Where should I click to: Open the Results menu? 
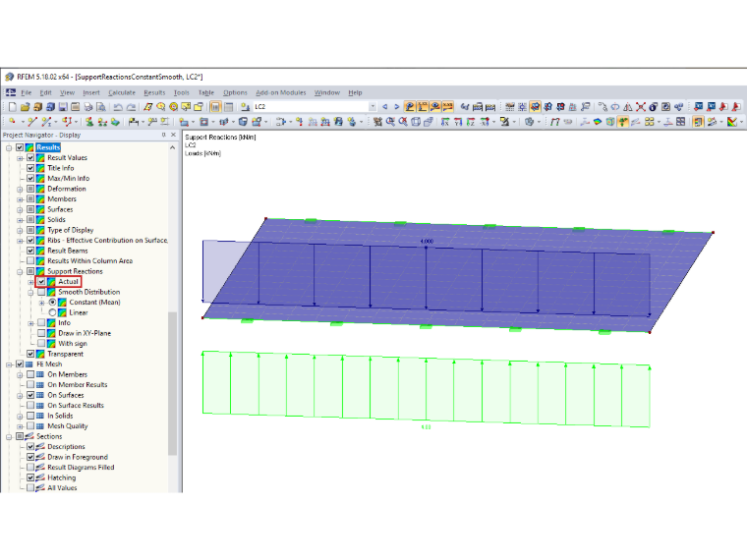click(154, 92)
